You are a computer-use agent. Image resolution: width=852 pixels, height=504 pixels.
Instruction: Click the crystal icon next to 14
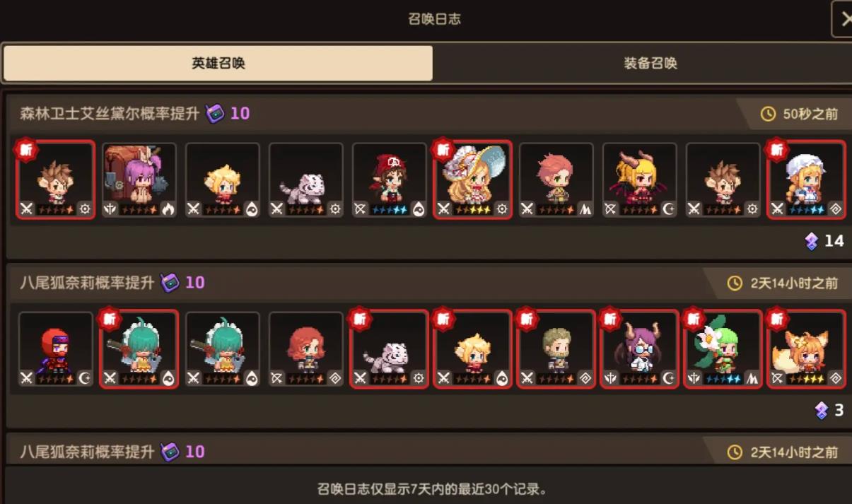click(x=812, y=242)
